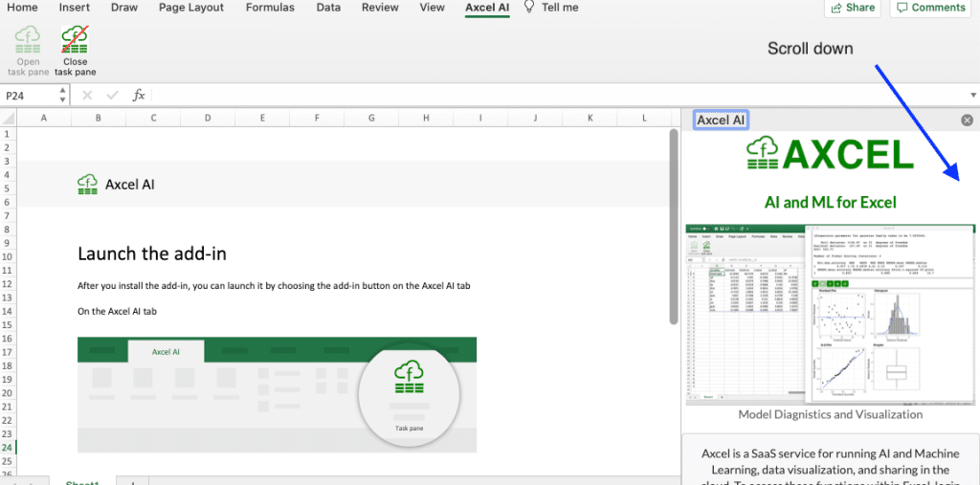Open the Data tab
The image size is (980, 485).
[329, 8]
